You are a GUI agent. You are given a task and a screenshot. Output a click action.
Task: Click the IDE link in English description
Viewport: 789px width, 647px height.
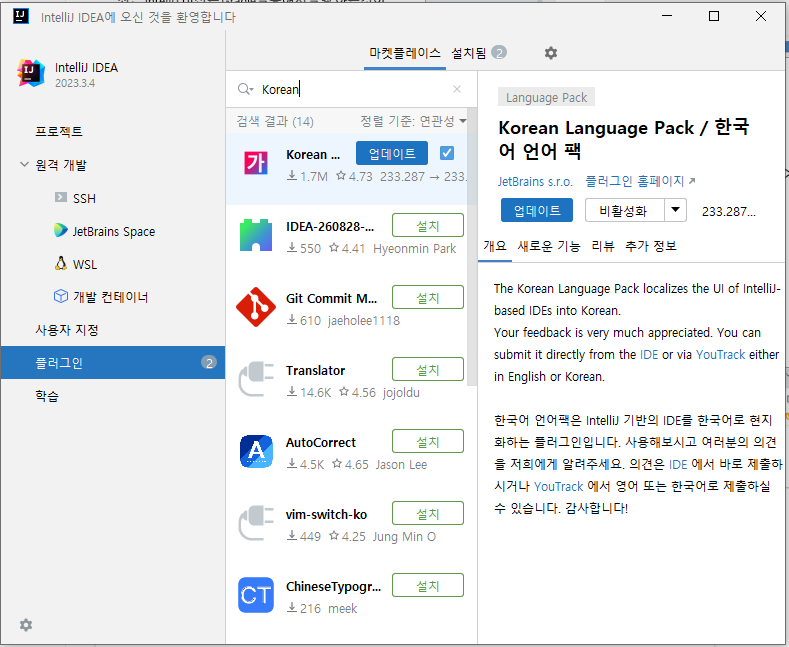649,355
